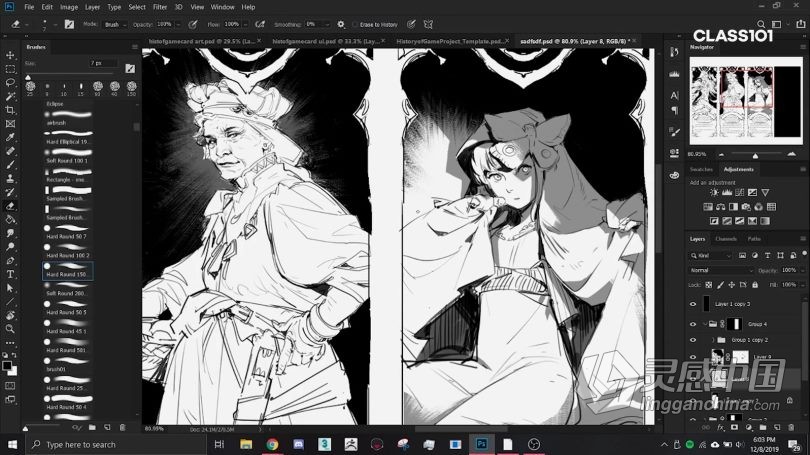Image resolution: width=810 pixels, height=455 pixels.
Task: Select the Paint Bucket tool
Action: pos(10,219)
